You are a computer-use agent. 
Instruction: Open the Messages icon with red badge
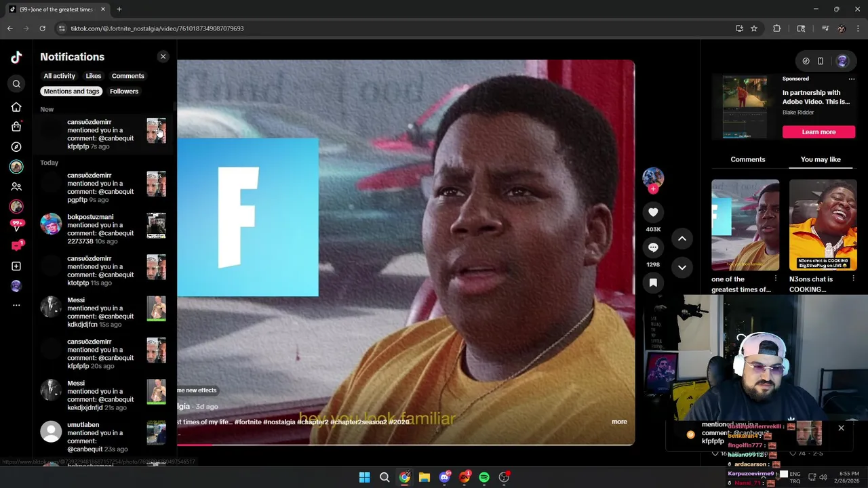coord(17,246)
